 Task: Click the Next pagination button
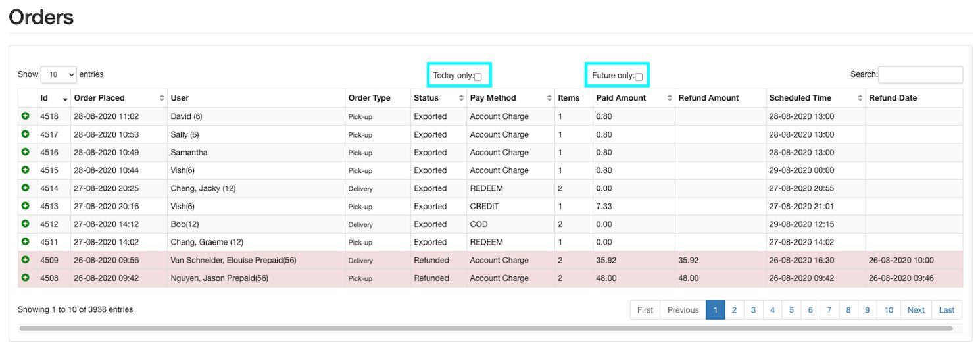[x=916, y=310]
